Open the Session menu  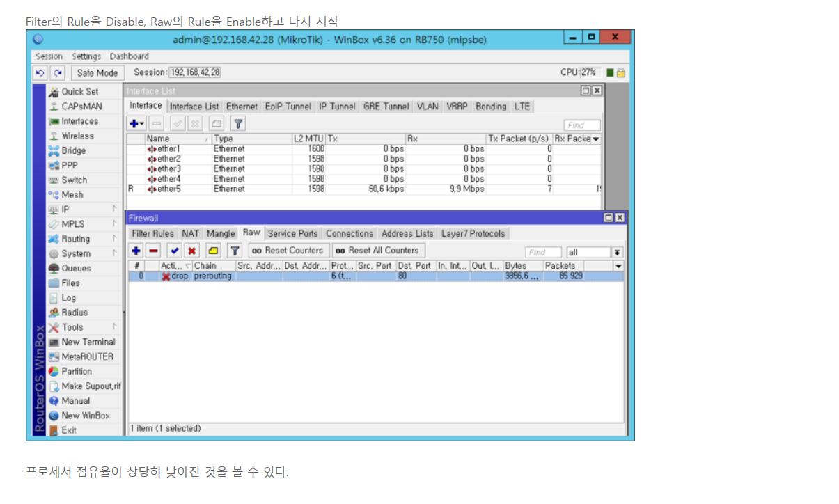[48, 56]
